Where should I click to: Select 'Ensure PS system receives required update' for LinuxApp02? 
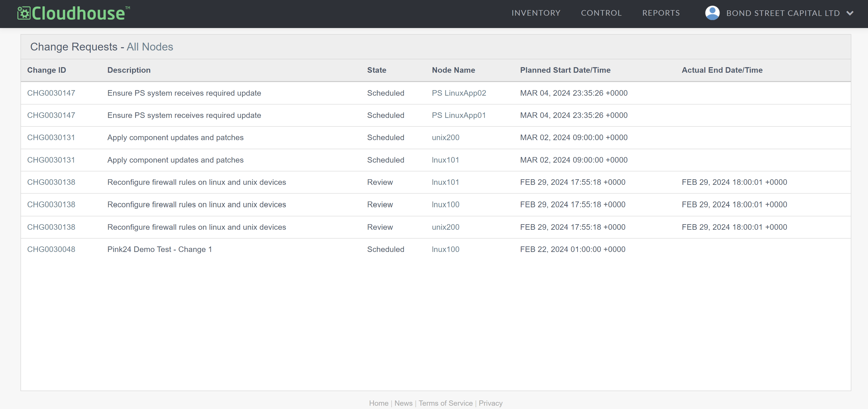coord(184,93)
